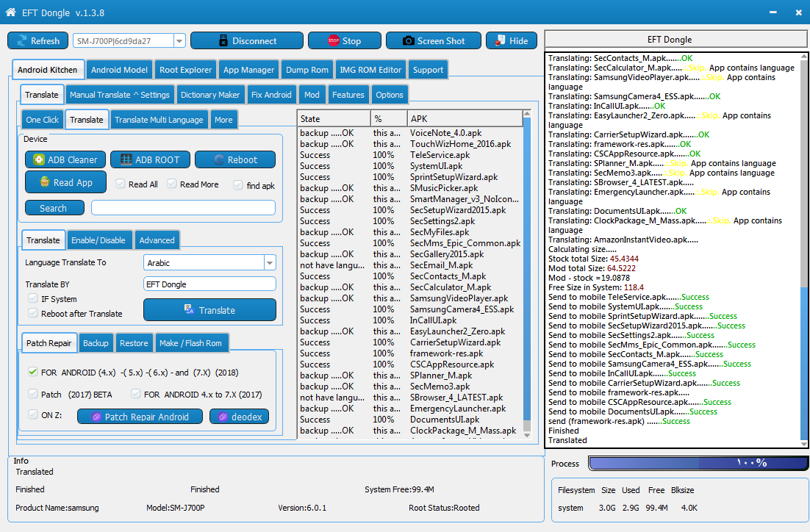Open the Restore tab
The image size is (810, 532).
(134, 343)
